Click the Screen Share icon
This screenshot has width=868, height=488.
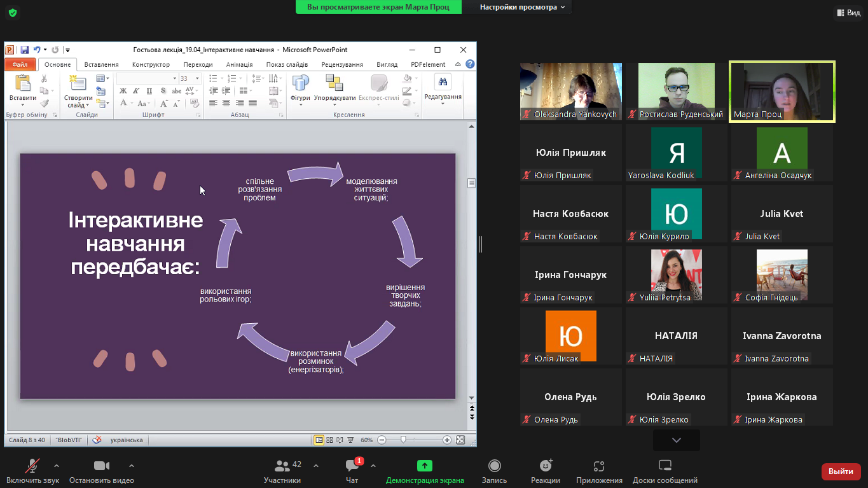coord(424,466)
